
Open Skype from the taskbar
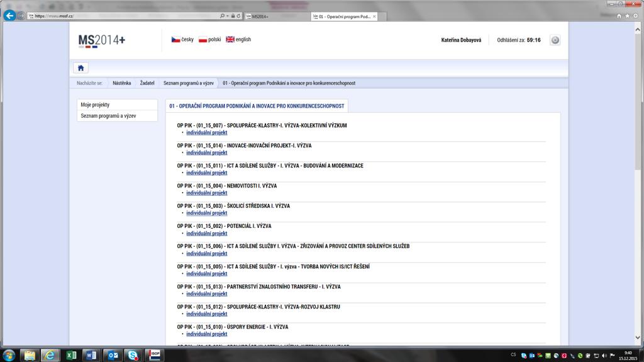click(133, 355)
